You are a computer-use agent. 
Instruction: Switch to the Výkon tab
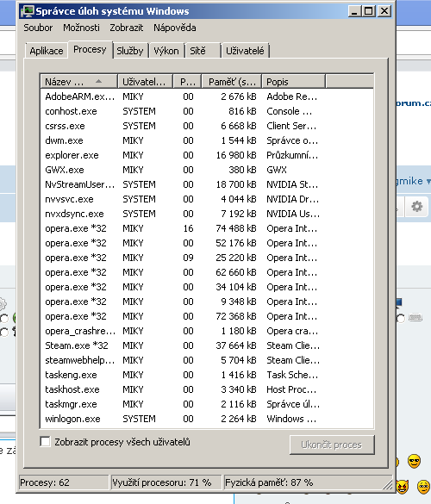166,51
